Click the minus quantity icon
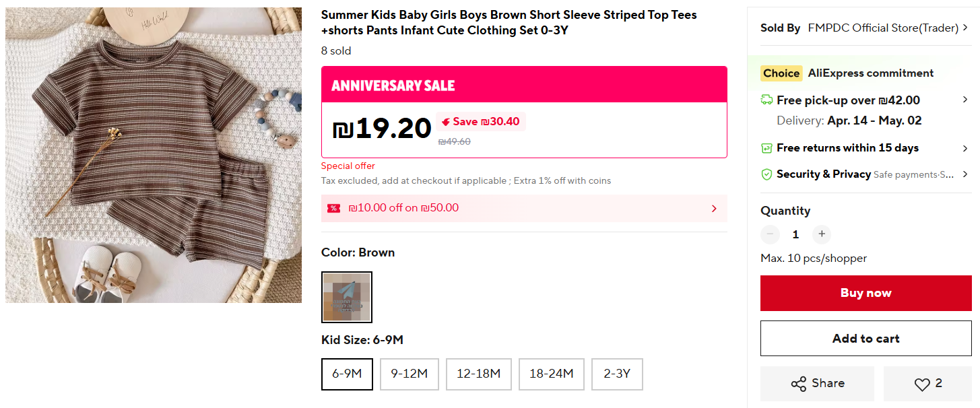Image resolution: width=980 pixels, height=408 pixels. (770, 234)
